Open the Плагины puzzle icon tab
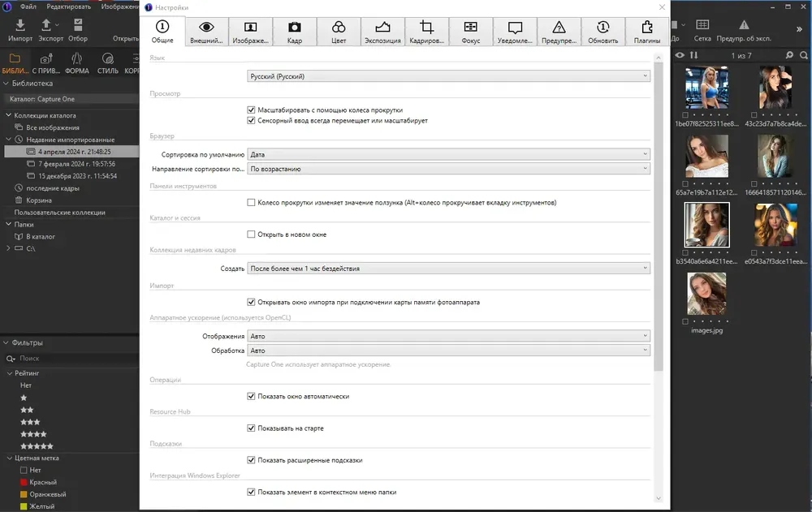This screenshot has width=812, height=512. point(647,27)
